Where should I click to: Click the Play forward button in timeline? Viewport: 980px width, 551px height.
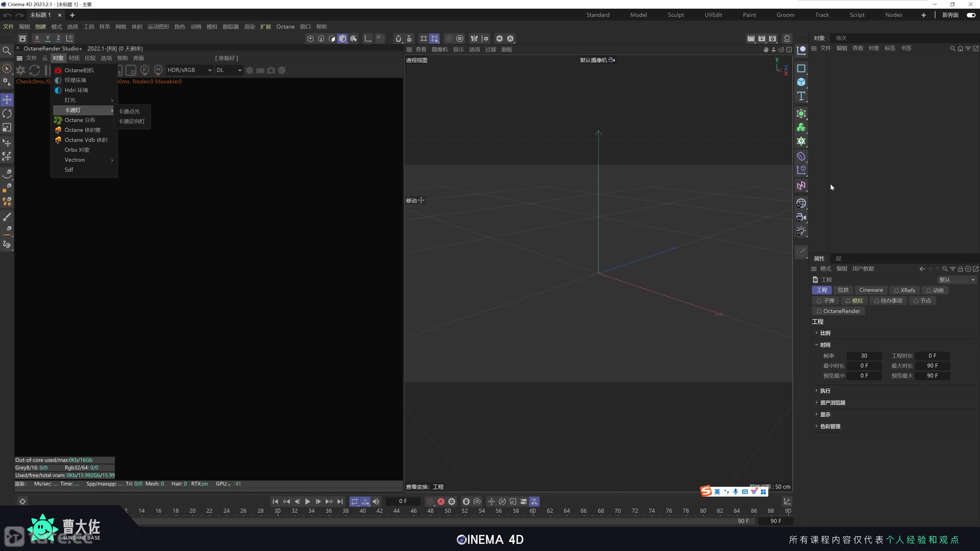(307, 501)
